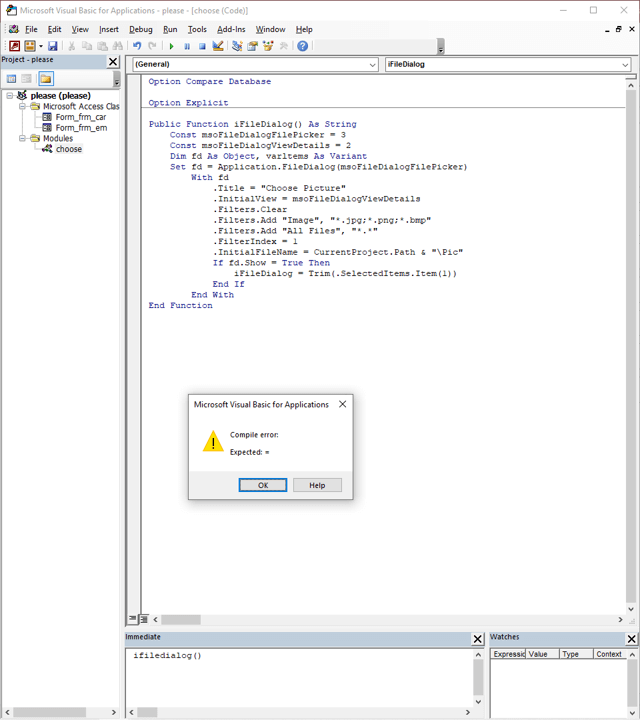Image resolution: width=640 pixels, height=720 pixels.
Task: Click the Break pause icon
Action: 187,46
